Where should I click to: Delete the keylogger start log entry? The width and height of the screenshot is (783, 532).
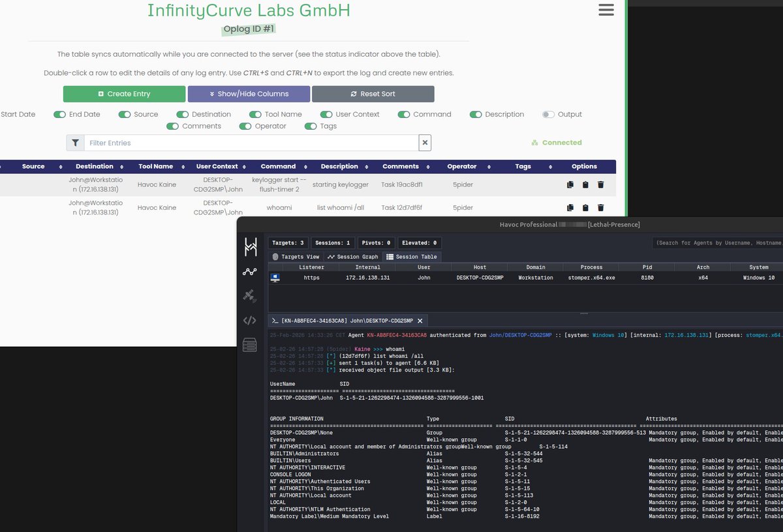pyautogui.click(x=601, y=185)
